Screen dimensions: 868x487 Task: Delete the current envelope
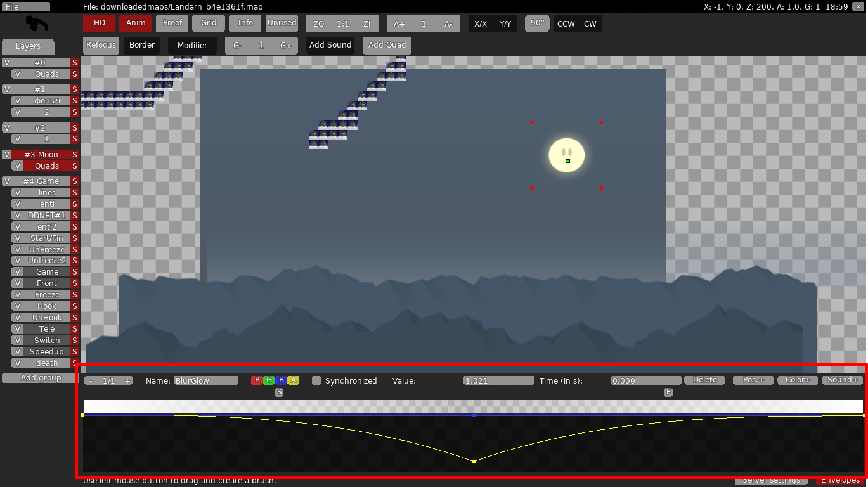[704, 380]
